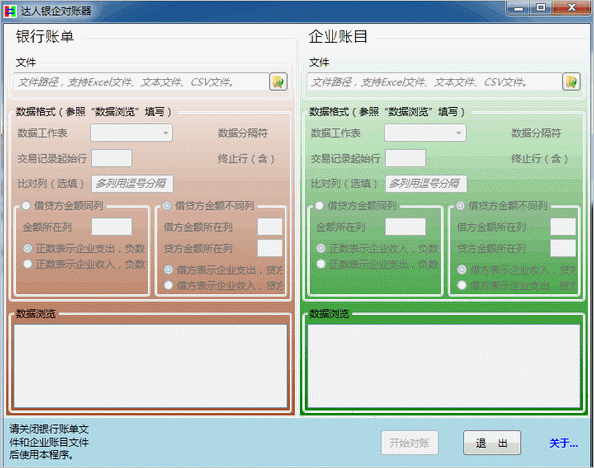Minimize the 达人银企对账器 window
This screenshot has height=468, width=594.
518,8
